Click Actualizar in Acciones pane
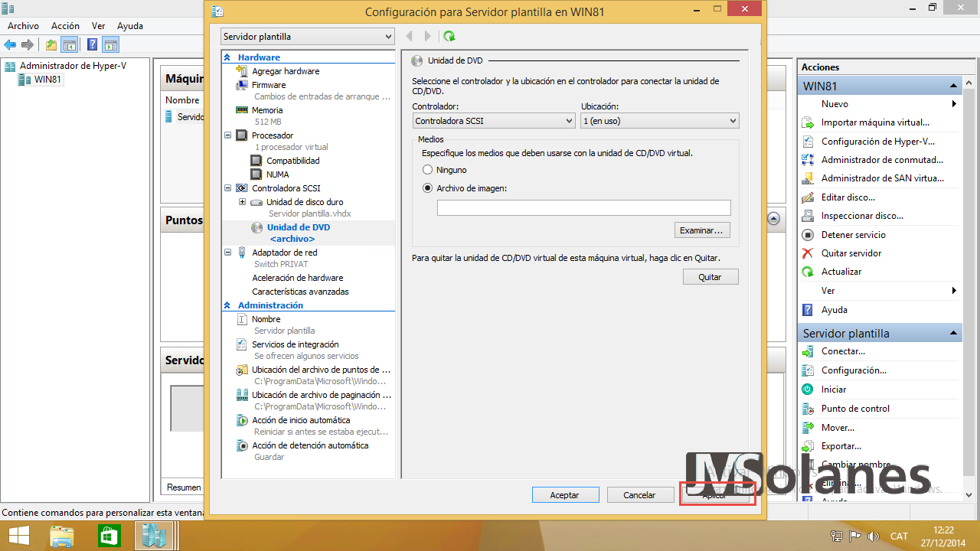The width and height of the screenshot is (980, 551). click(x=841, y=272)
